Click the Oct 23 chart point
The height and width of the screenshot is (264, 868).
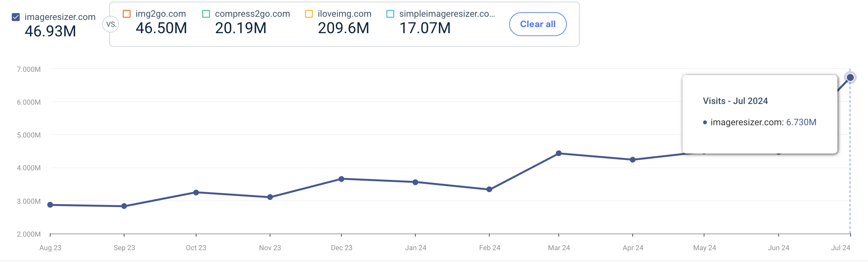[x=196, y=193]
